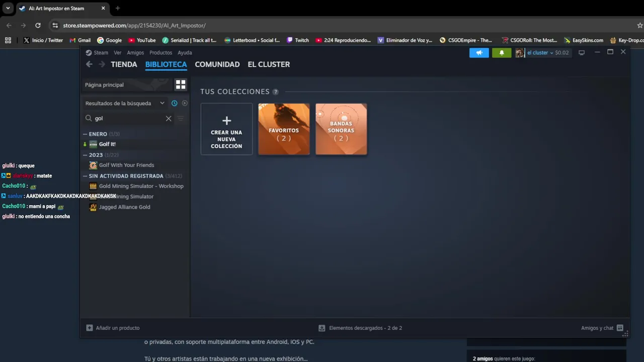Image resolution: width=644 pixels, height=362 pixels.
Task: Toggle collections grid view icon
Action: click(x=181, y=84)
